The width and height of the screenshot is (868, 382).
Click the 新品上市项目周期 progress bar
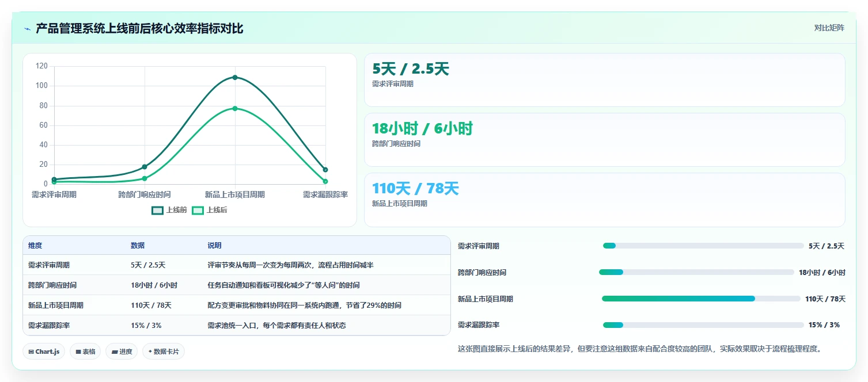(701, 299)
